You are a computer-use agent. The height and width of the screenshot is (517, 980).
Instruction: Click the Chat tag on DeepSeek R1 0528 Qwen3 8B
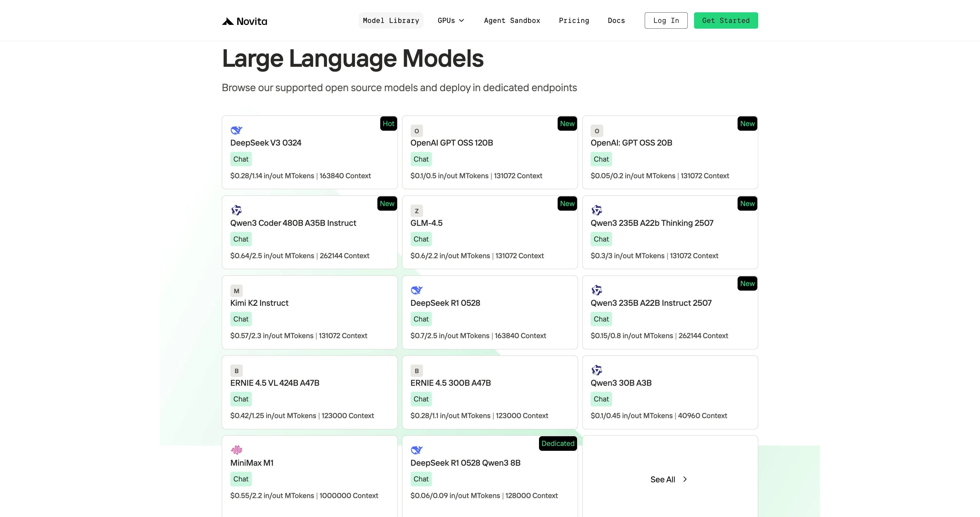pos(421,479)
